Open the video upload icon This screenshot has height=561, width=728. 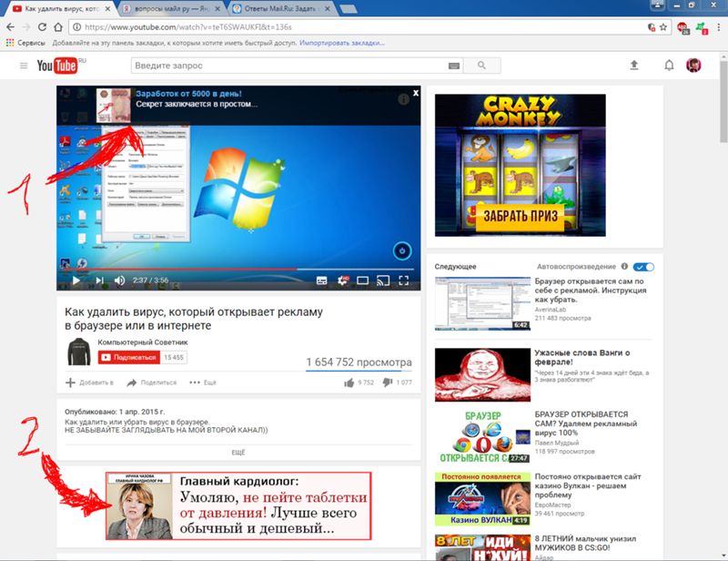pos(633,65)
